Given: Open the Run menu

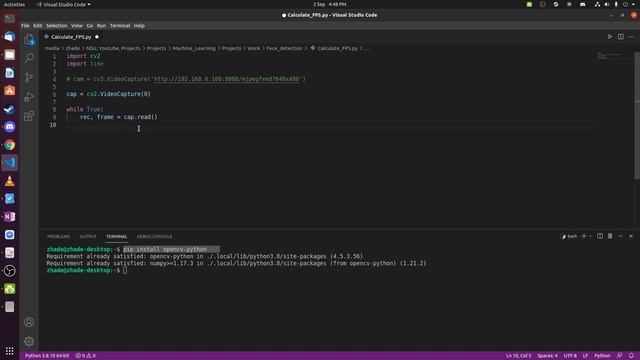Looking at the screenshot, I should [101, 26].
